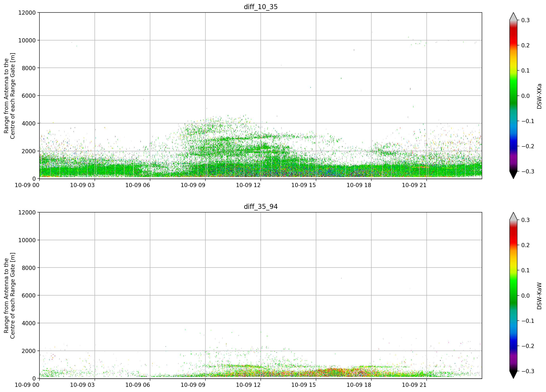Click the upper plot's Range y-axis label
This screenshot has height=392, width=546.
[9, 96]
